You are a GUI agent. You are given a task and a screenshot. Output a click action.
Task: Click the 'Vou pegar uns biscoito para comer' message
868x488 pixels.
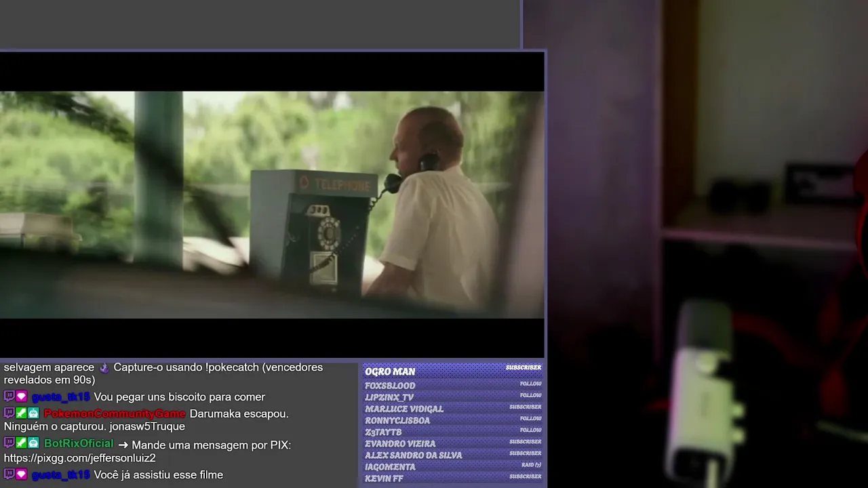[x=179, y=397]
